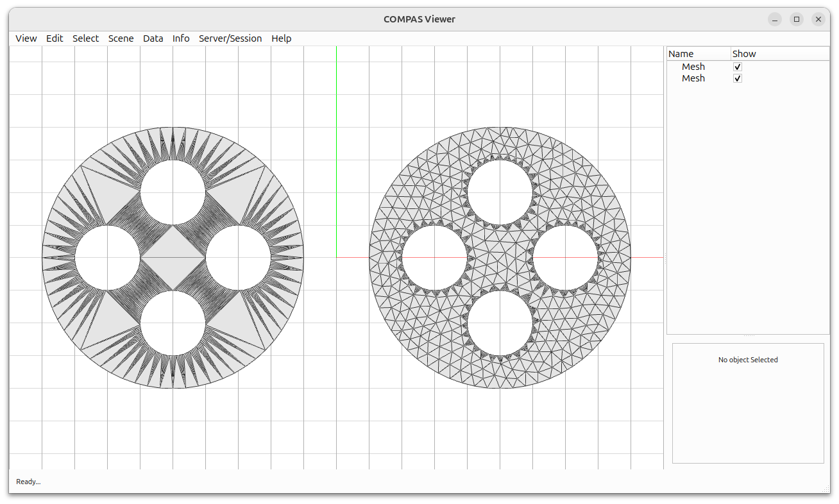
Task: Open the Edit menu
Action: (55, 38)
